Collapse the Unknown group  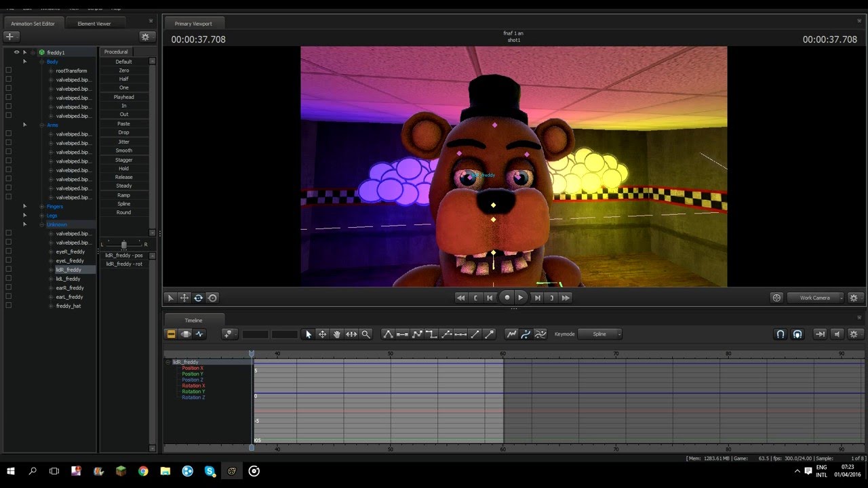pos(41,224)
